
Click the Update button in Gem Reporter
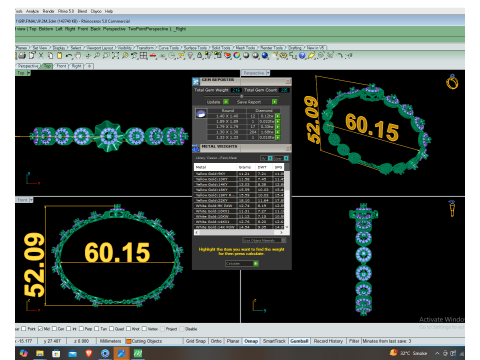point(217,102)
